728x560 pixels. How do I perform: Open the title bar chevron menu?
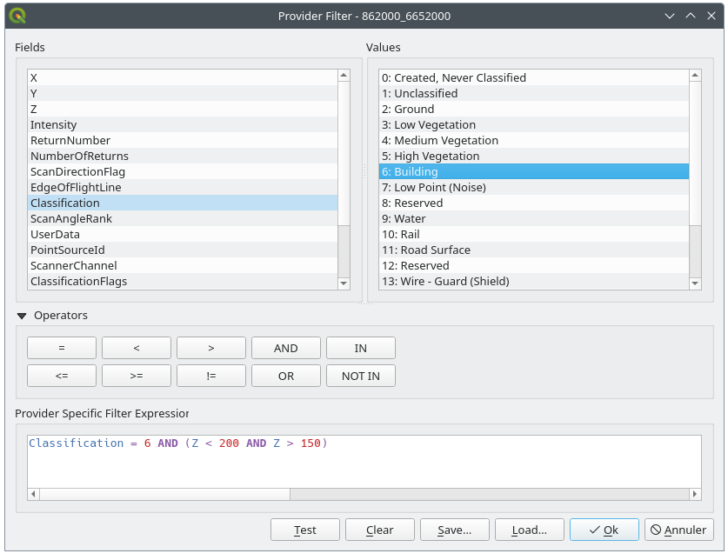click(x=670, y=16)
